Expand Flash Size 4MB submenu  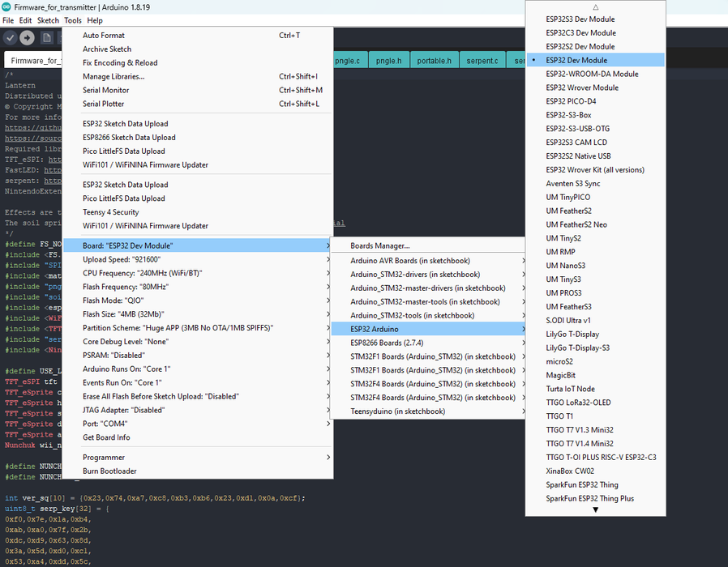click(198, 314)
